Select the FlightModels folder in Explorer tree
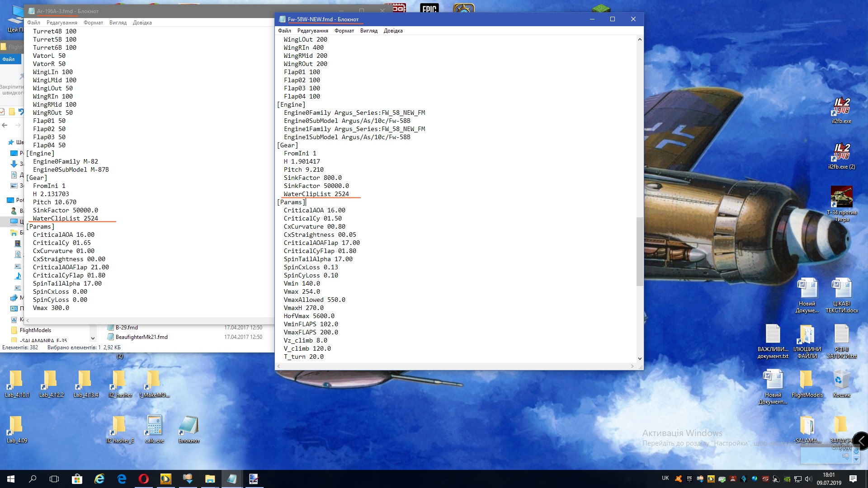The width and height of the screenshot is (868, 488). [35, 330]
